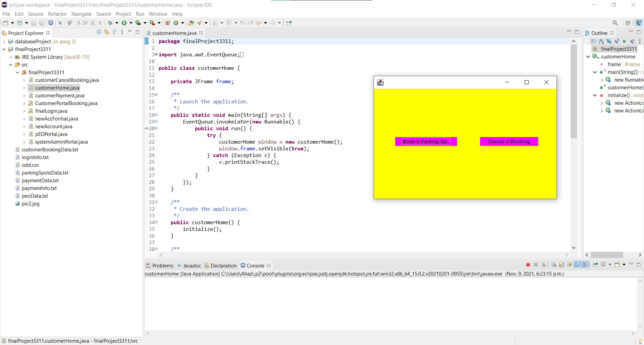Toggle Sort alphabetically in the Outline view
The height and width of the screenshot is (345, 644).
pyautogui.click(x=601, y=41)
